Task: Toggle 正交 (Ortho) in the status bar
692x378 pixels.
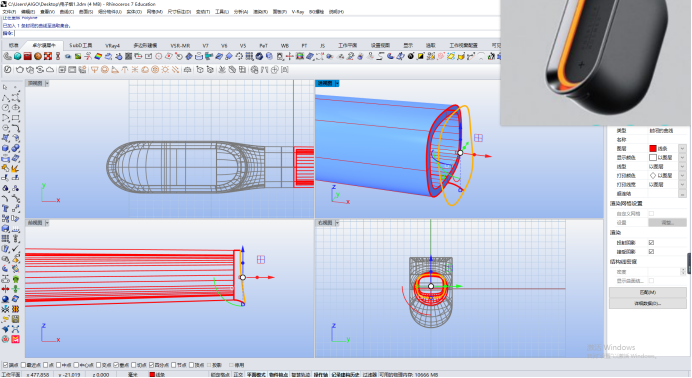Action: [x=238, y=374]
